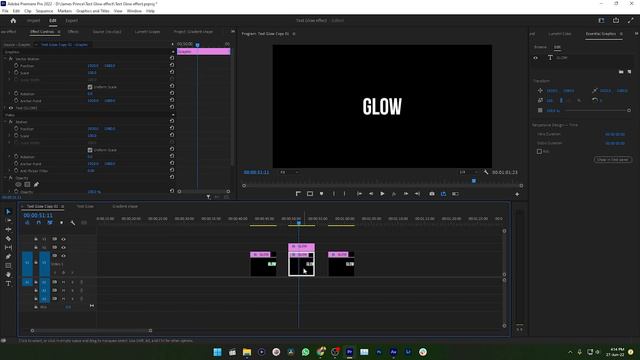Open the Sequence menu

(44, 11)
